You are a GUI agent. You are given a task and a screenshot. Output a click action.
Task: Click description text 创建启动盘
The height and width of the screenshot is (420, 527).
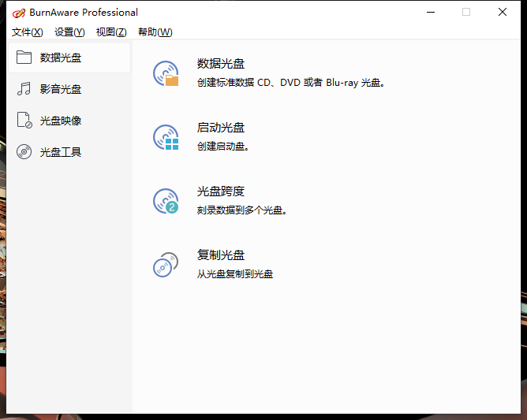pyautogui.click(x=222, y=147)
